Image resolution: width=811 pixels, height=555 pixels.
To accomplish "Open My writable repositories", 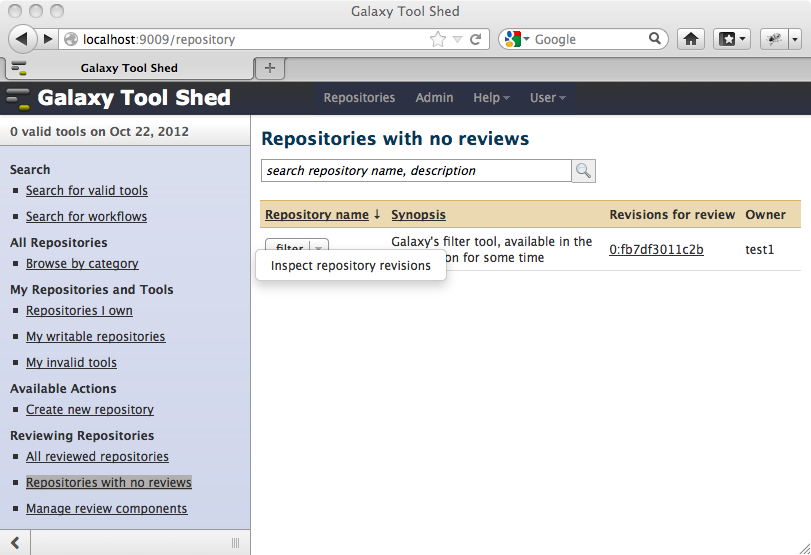I will click(95, 336).
